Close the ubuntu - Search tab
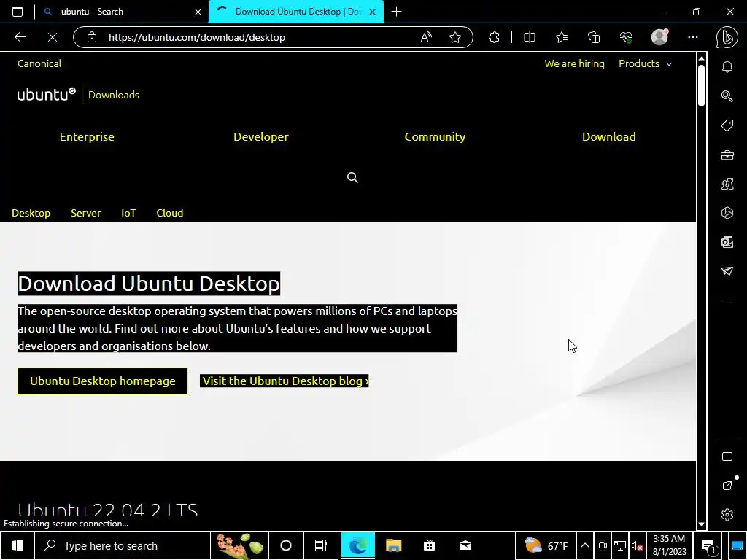 coord(198,12)
